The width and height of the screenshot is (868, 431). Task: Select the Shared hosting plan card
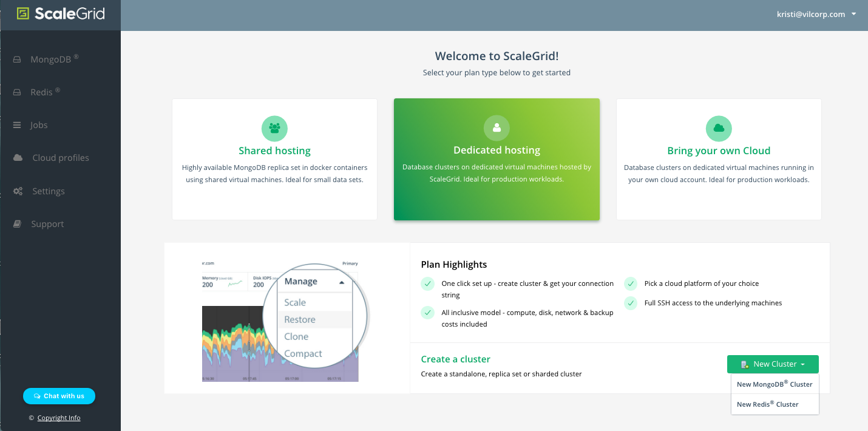click(x=274, y=159)
